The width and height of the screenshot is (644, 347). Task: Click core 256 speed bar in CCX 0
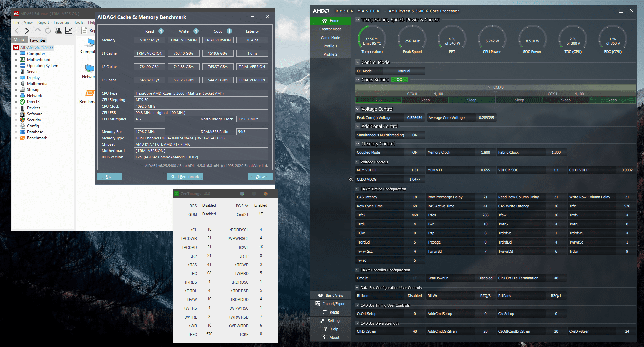[x=378, y=100]
